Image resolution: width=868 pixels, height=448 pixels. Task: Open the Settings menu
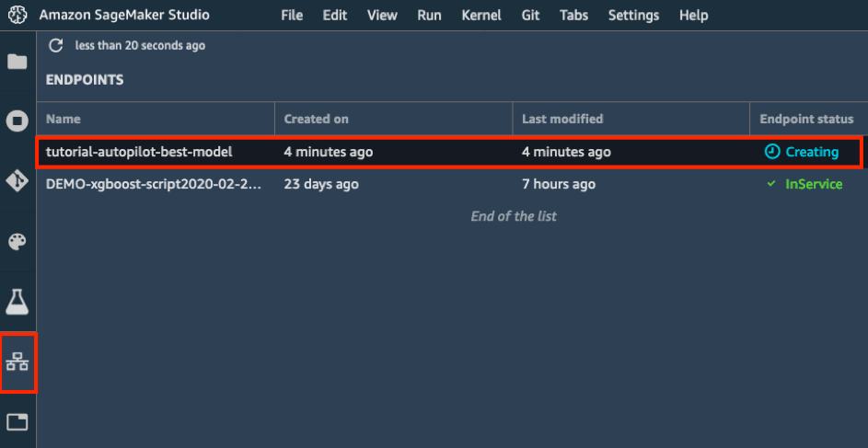(634, 15)
